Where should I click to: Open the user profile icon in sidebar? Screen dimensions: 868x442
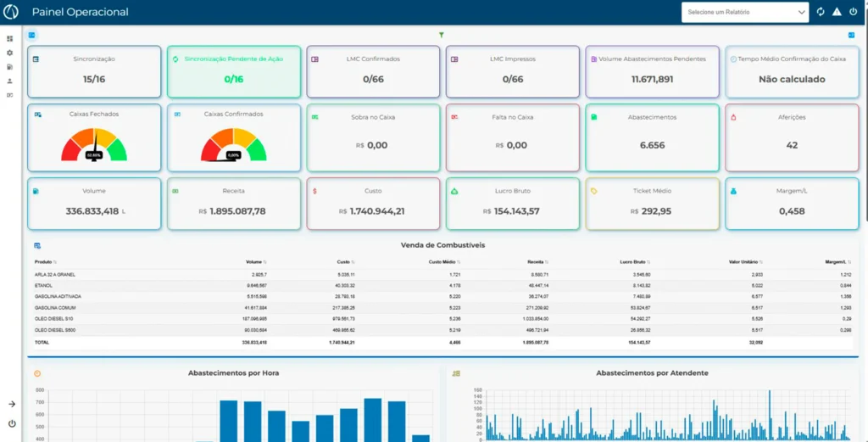point(10,81)
